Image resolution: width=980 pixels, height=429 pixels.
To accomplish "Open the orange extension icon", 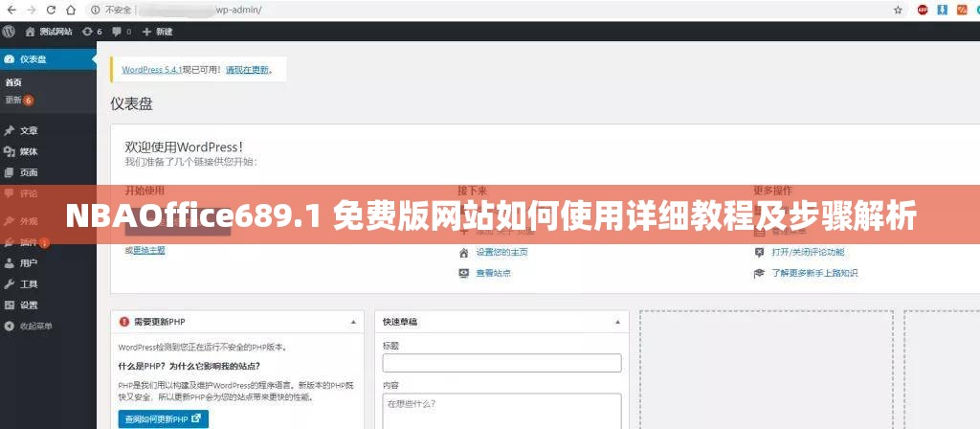I will click(961, 10).
